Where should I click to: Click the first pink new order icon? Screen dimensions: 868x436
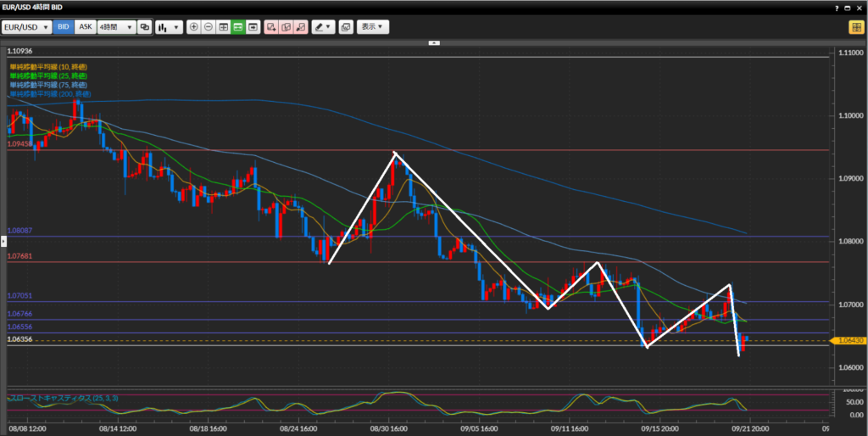point(272,27)
